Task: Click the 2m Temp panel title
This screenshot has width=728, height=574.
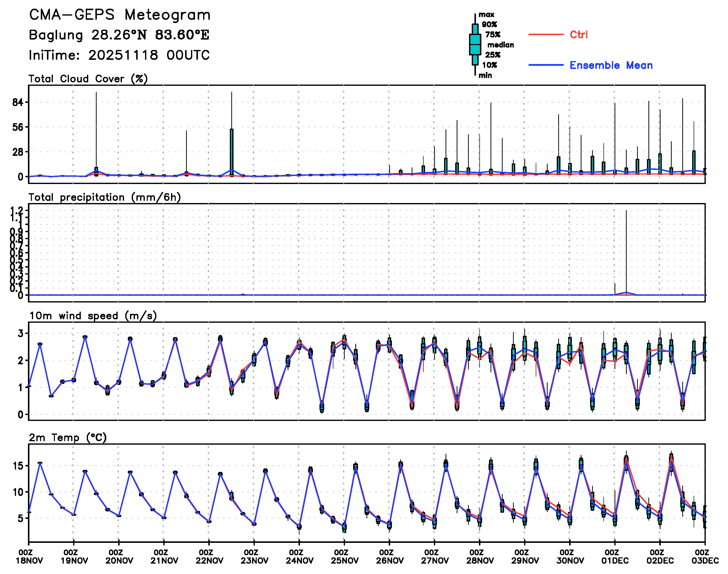Action: [x=67, y=437]
